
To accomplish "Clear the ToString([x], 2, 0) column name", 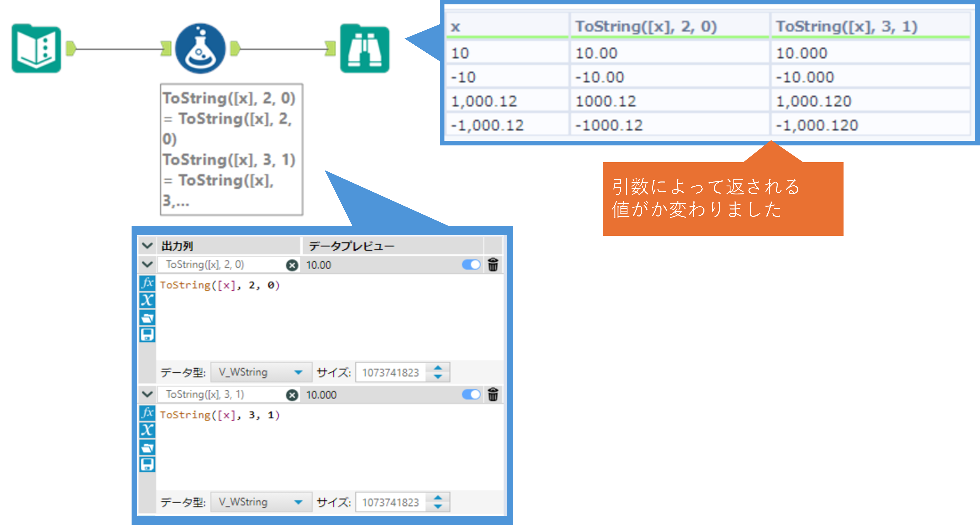I will tap(292, 265).
